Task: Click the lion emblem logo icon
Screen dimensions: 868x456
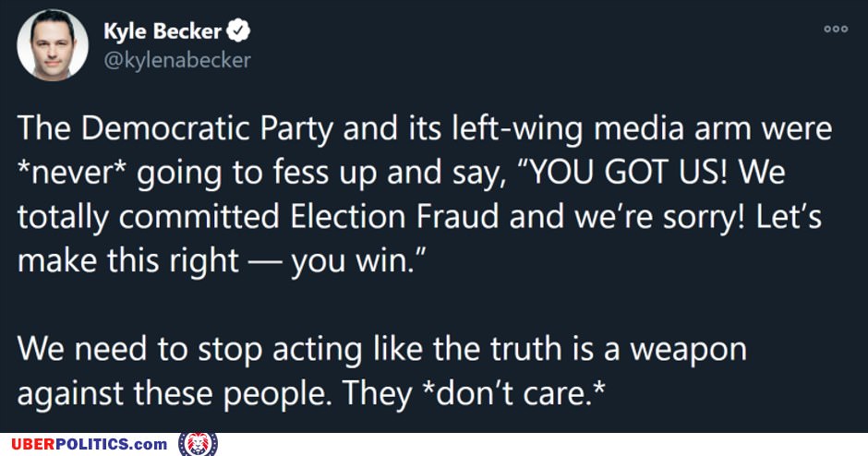Action: (199, 444)
